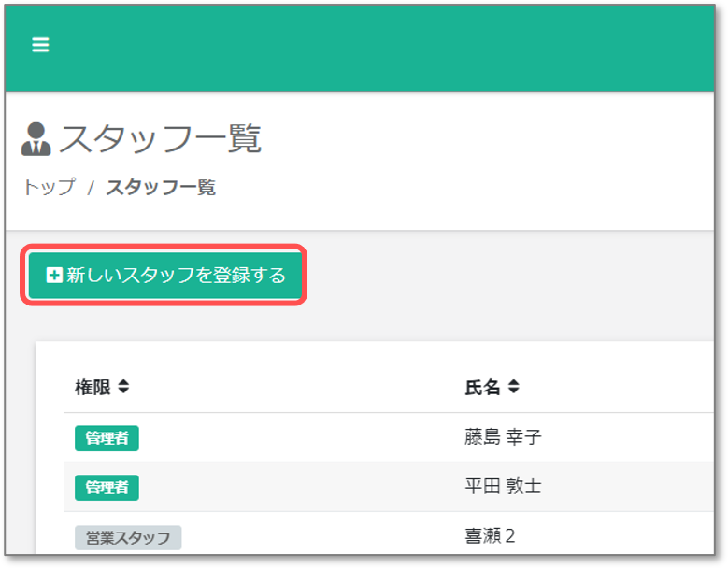The height and width of the screenshot is (568, 728).
Task: Click the plus icon on register button
Action: coord(54,275)
